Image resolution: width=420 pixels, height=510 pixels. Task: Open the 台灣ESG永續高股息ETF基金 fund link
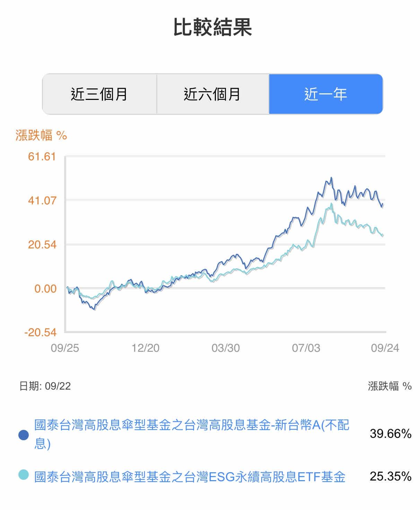(190, 477)
